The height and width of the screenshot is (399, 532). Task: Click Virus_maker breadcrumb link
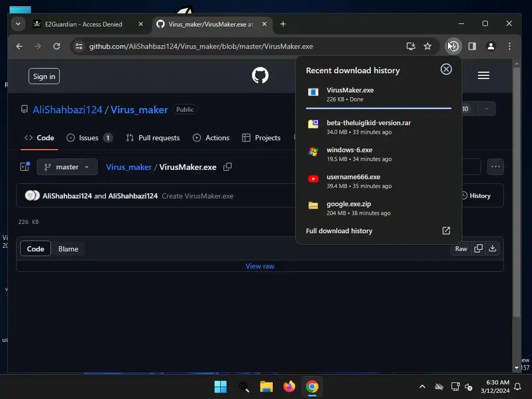coord(129,167)
